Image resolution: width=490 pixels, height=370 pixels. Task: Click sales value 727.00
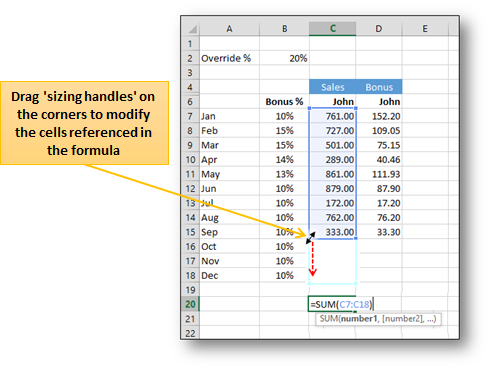click(332, 131)
